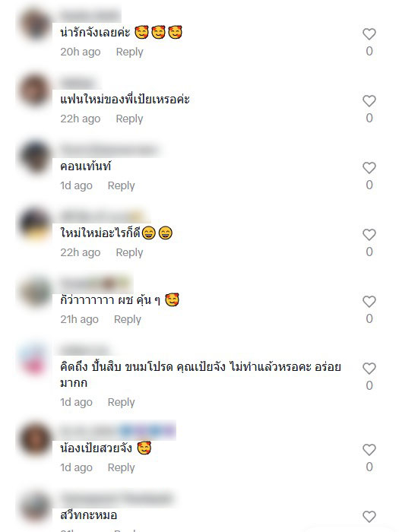Reply to the "น่ารักจังเลยค่ะ" comment

click(129, 52)
